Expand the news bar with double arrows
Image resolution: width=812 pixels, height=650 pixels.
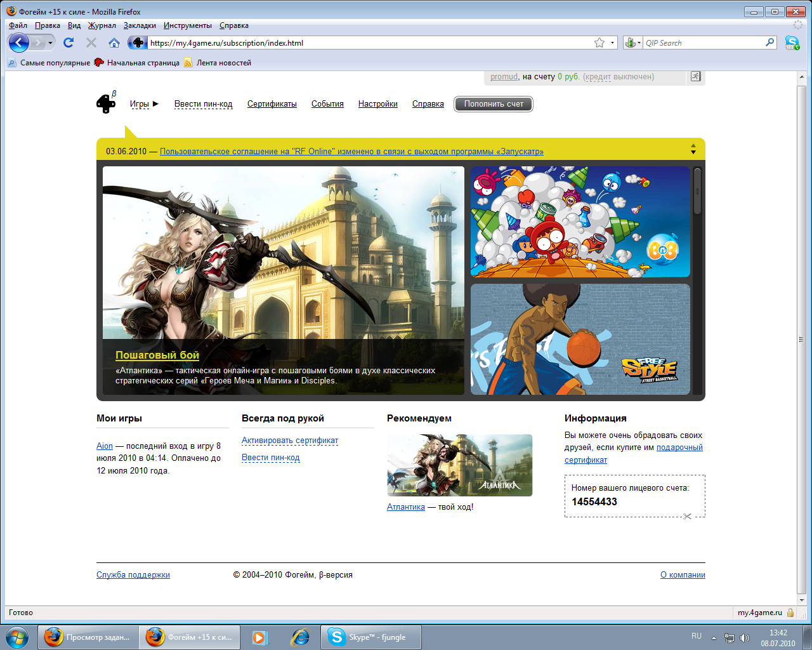tap(693, 149)
